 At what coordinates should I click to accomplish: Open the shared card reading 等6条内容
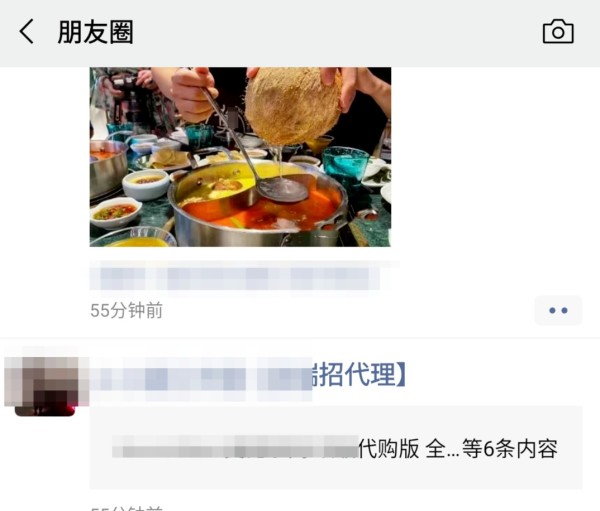336,447
